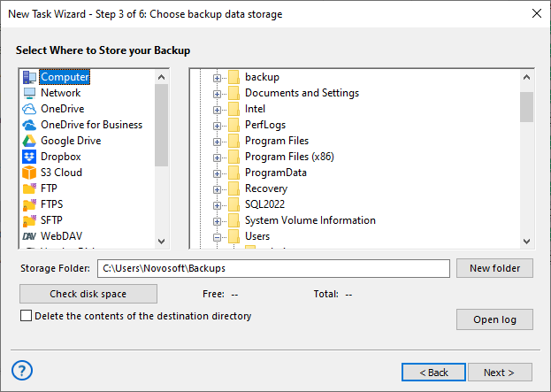
Task: Click the Program Files (x86) folder icon
Action: coord(233,157)
